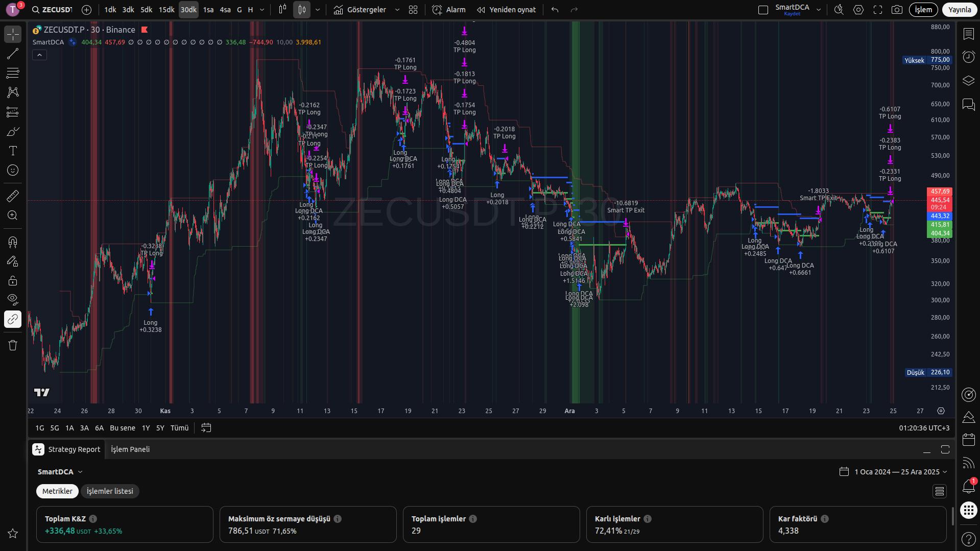Screen dimensions: 980x551
Task: Open the İşlemler listesi tab
Action: (110, 491)
